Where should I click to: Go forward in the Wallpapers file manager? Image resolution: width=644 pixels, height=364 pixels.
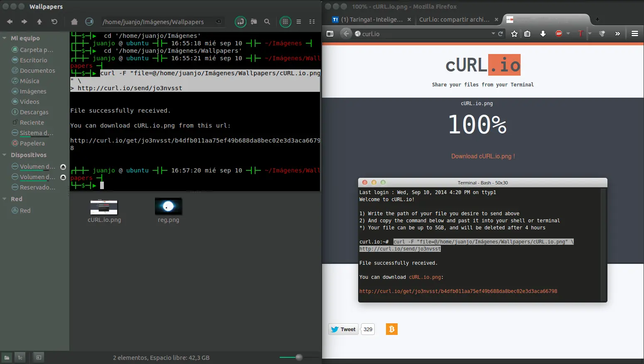(24, 22)
